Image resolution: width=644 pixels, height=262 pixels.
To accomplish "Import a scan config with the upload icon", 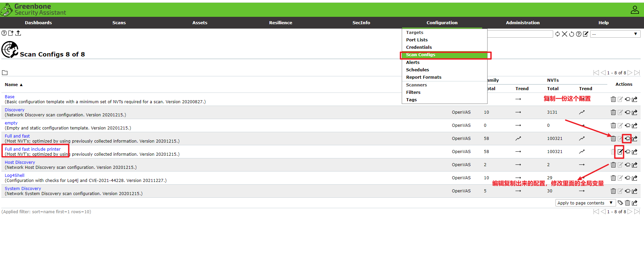I will [x=18, y=33].
